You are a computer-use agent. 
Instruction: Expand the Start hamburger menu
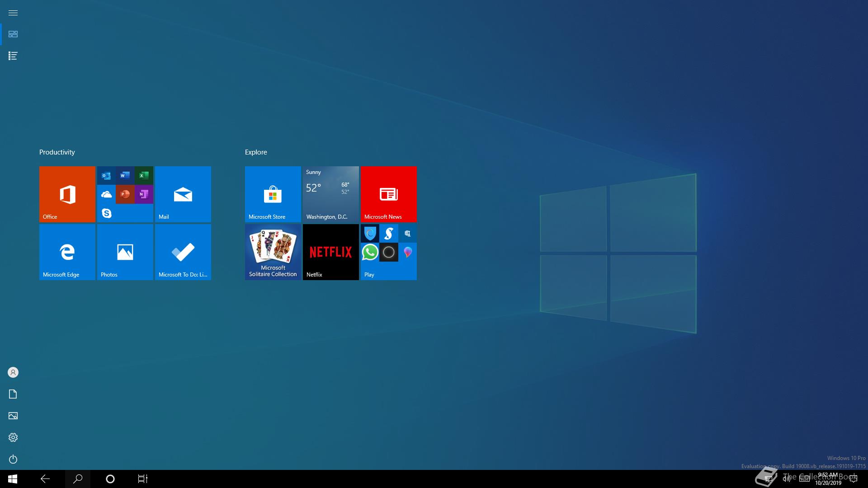(x=13, y=13)
